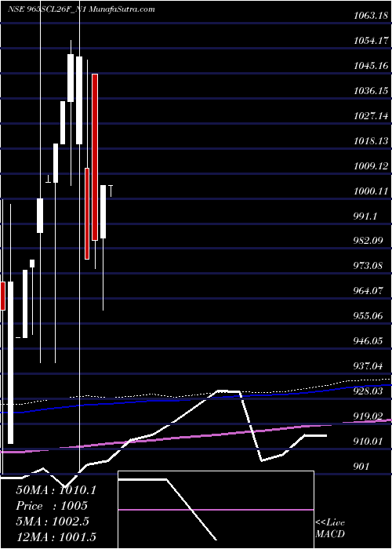This screenshot has height=549, width=392.
Task: Click the 901 price axis label
Action: click(362, 467)
